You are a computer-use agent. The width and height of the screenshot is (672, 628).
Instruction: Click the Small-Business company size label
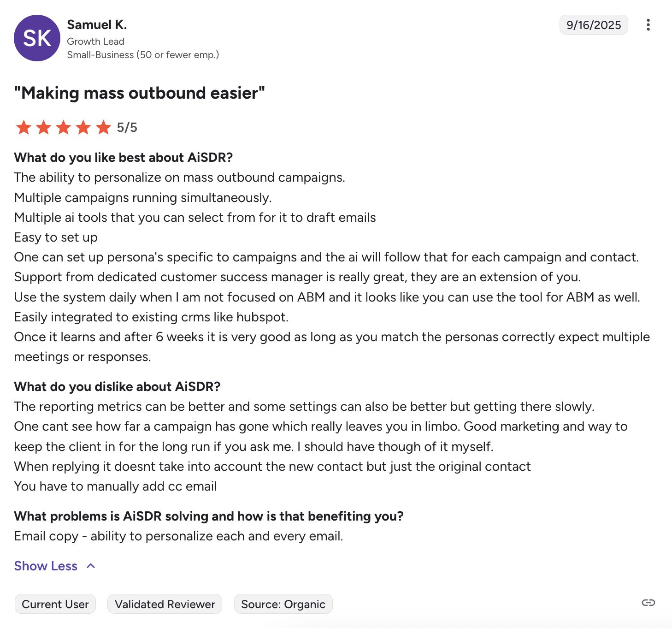tap(143, 55)
